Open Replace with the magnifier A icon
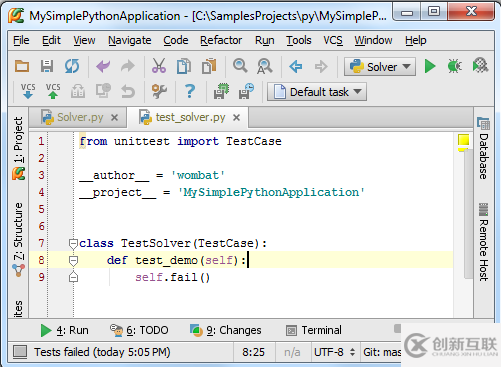 265,66
